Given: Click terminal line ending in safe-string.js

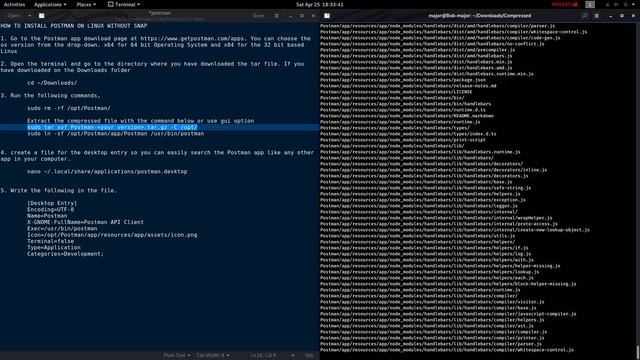Looking at the screenshot, I should 426,188.
